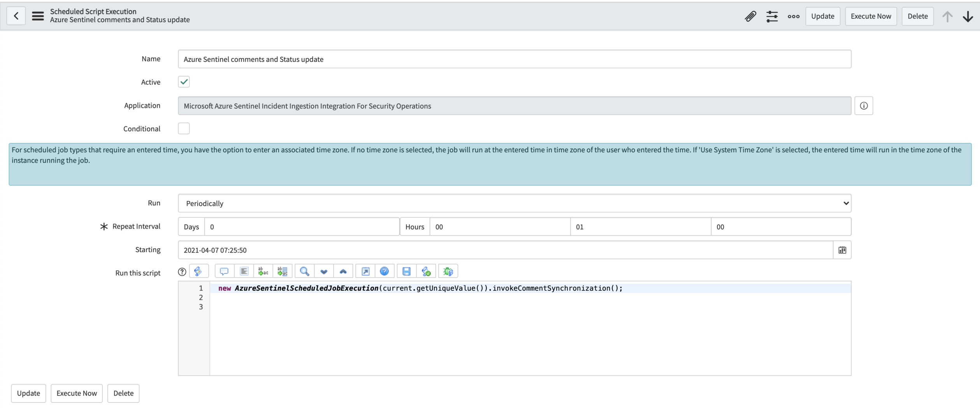Click the top Delete button

[917, 16]
